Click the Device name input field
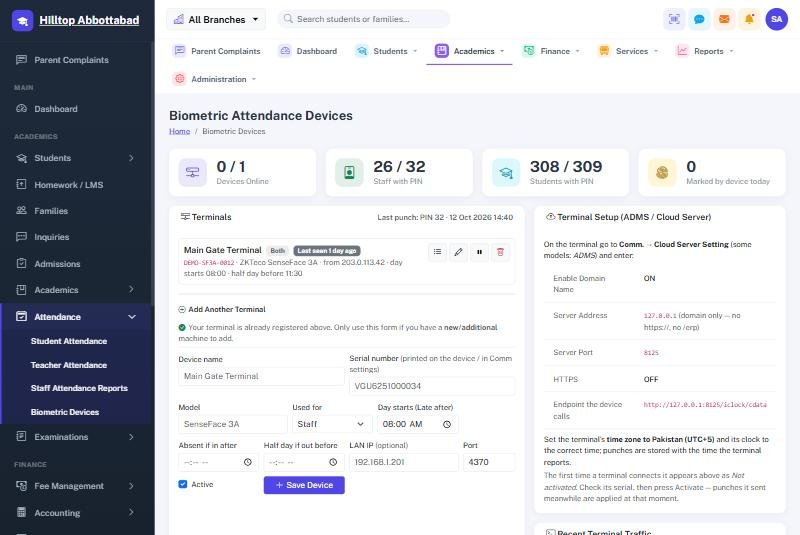 [261, 376]
